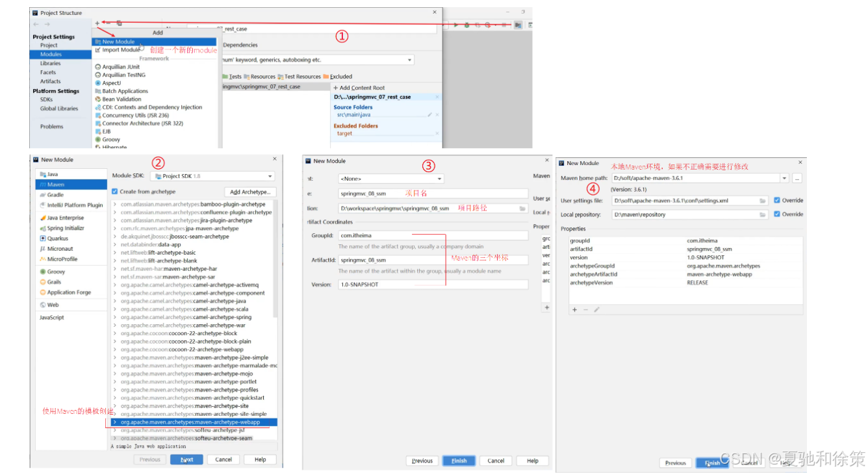Image resolution: width=868 pixels, height=473 pixels.
Task: Click the Remove (−) icon in Project Structure toolbar
Action: pyautogui.click(x=108, y=23)
